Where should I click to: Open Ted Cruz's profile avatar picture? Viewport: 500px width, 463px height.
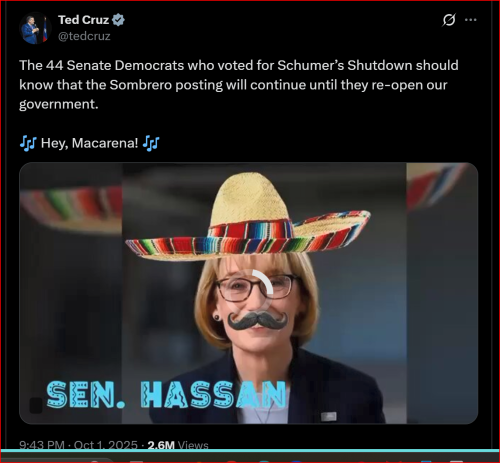coord(35,28)
